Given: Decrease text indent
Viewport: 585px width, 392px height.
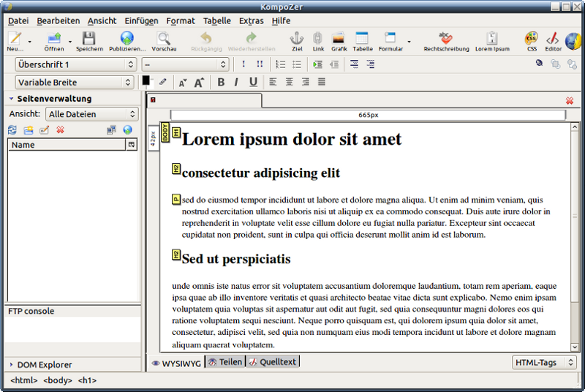Looking at the screenshot, I should point(334,64).
